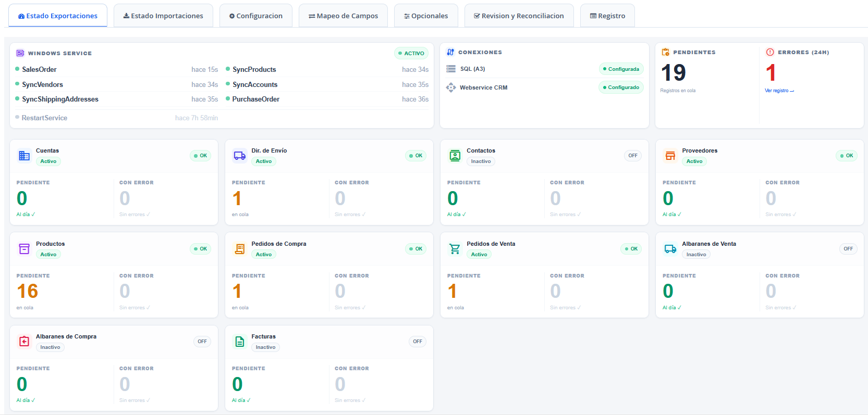This screenshot has height=415, width=868.
Task: Click OK badge on Pedidos de Compra card
Action: pos(416,248)
